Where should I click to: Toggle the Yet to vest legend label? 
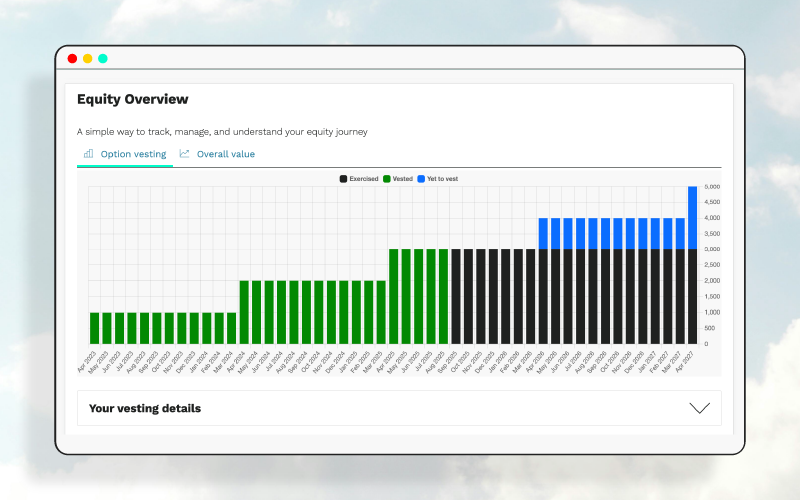442,179
